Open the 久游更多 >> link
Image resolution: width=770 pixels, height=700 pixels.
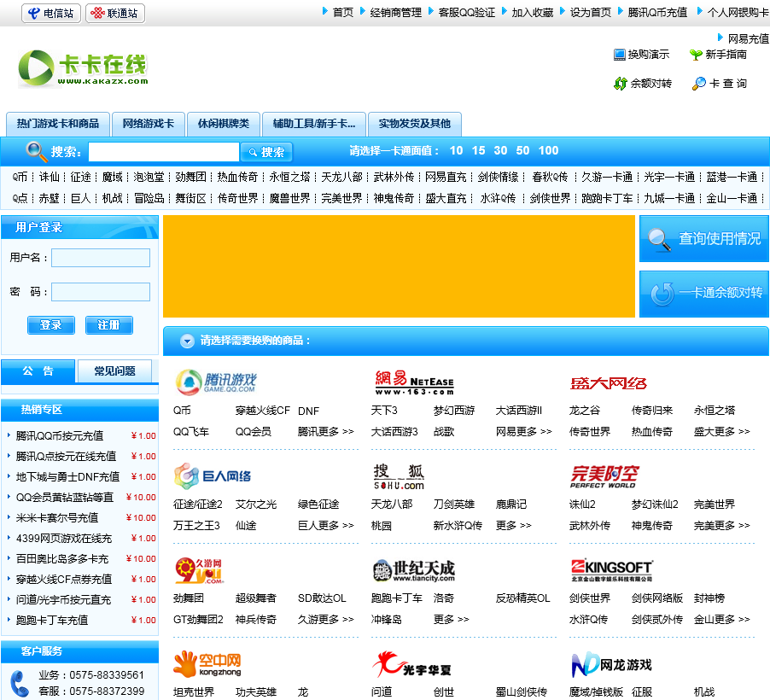(325, 620)
